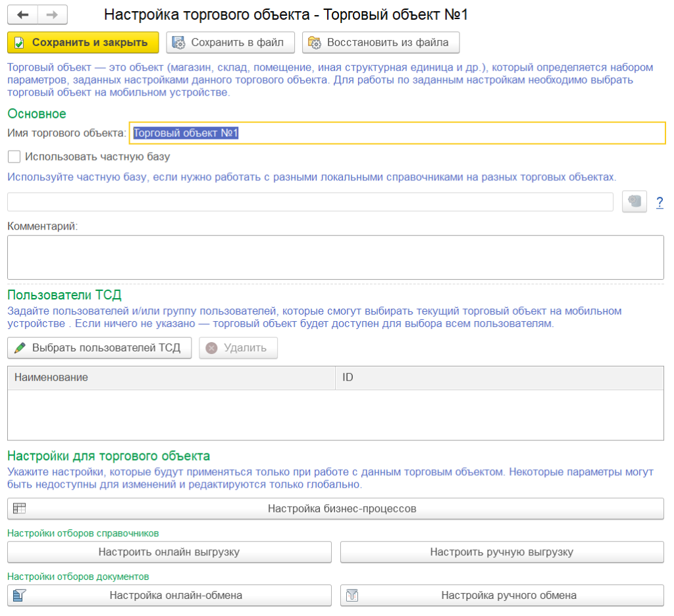Viewport: 674px width, 616px height.
Task: Click the Наименование column header
Action: pyautogui.click(x=171, y=378)
